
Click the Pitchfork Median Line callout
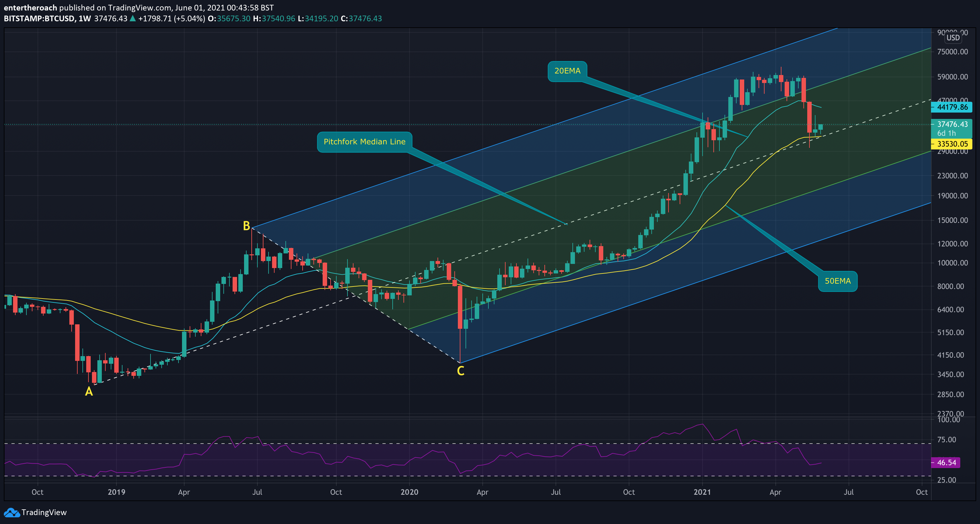[364, 142]
